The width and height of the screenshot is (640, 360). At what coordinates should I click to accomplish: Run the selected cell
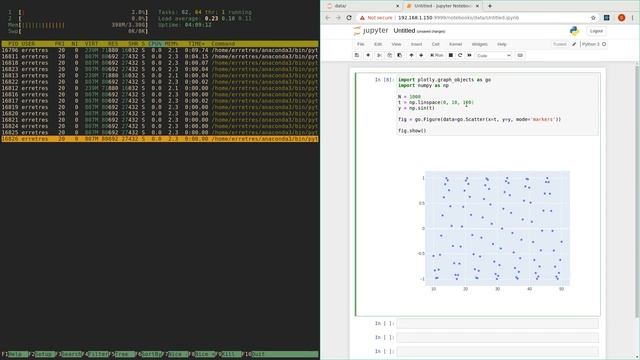[437, 55]
